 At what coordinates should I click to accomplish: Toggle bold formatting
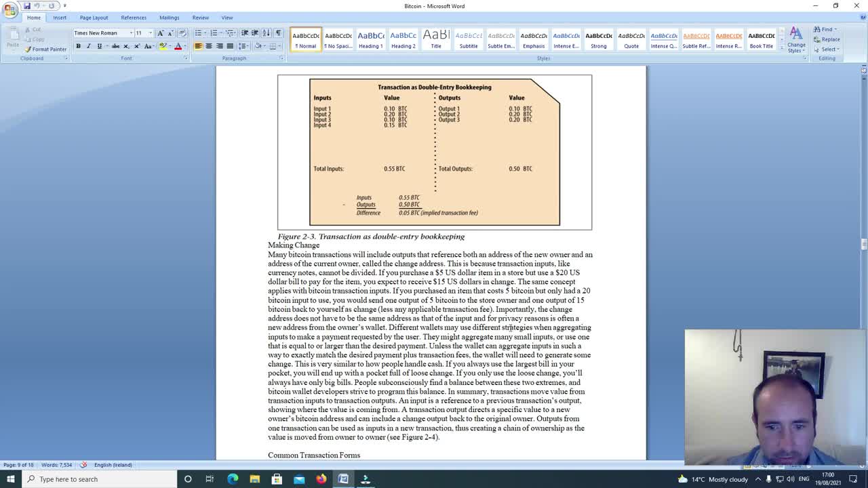tap(78, 46)
